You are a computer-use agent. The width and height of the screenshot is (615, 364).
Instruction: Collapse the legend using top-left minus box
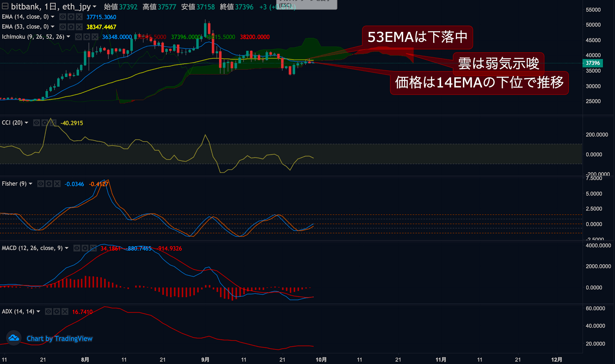click(5, 6)
